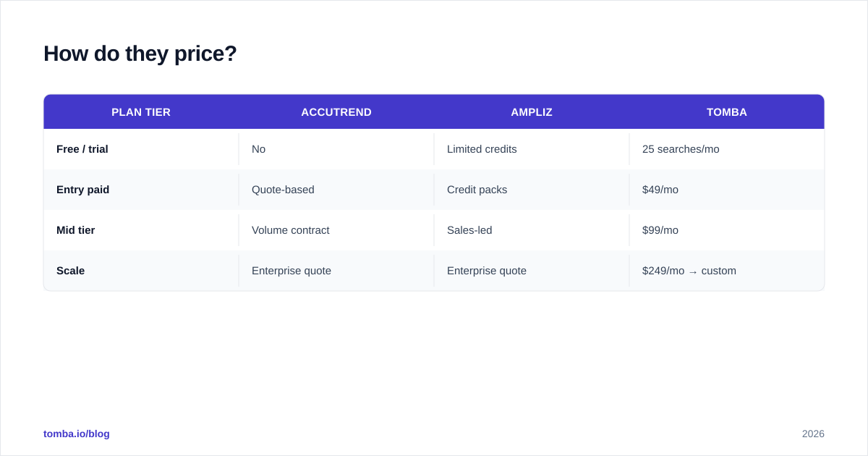The image size is (868, 456).
Task: Select the ACCUTREND column header
Action: tap(336, 112)
